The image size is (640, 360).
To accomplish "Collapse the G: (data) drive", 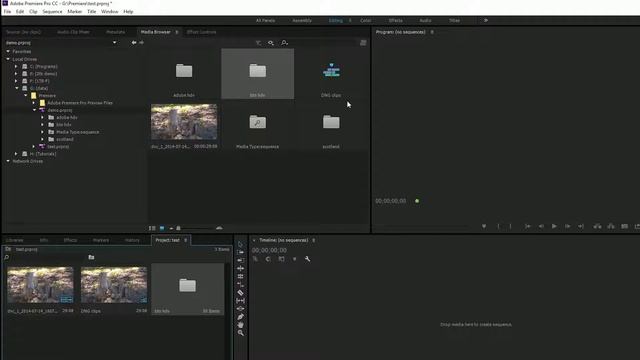I will [16, 88].
